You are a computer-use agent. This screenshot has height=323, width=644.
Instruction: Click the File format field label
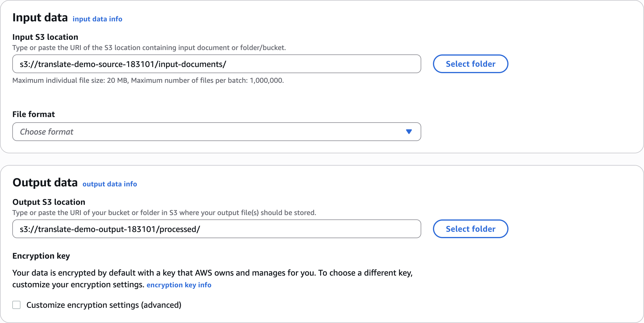pyautogui.click(x=34, y=114)
